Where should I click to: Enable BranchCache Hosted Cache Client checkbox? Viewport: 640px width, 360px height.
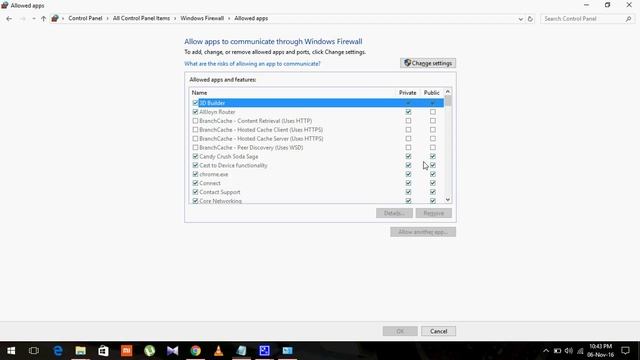tap(195, 130)
